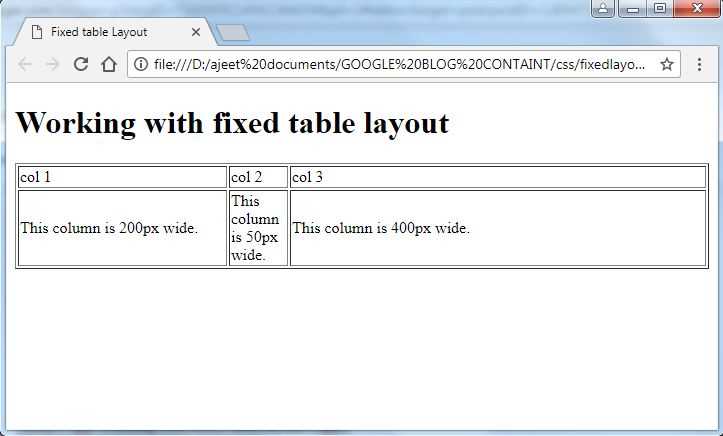Select the 'col 3' table cell
The image size is (723, 436).
(x=498, y=177)
